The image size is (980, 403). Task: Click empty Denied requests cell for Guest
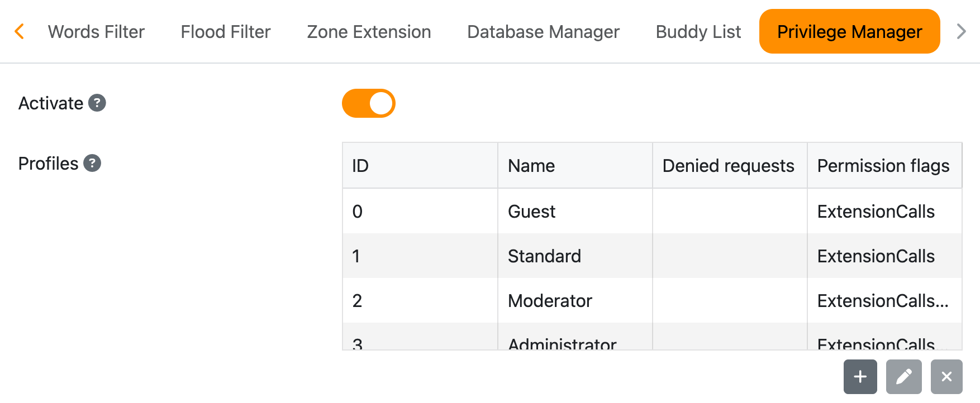730,212
